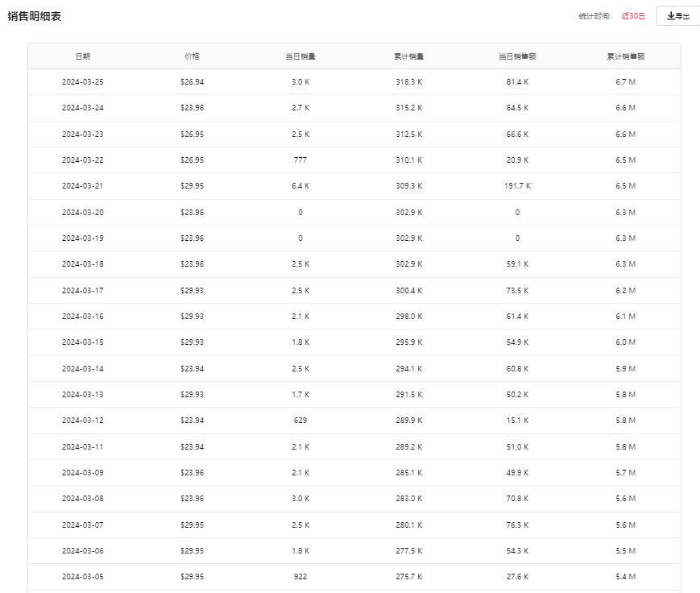Select the 近30日 time range link
The width and height of the screenshot is (700, 593).
click(x=633, y=16)
